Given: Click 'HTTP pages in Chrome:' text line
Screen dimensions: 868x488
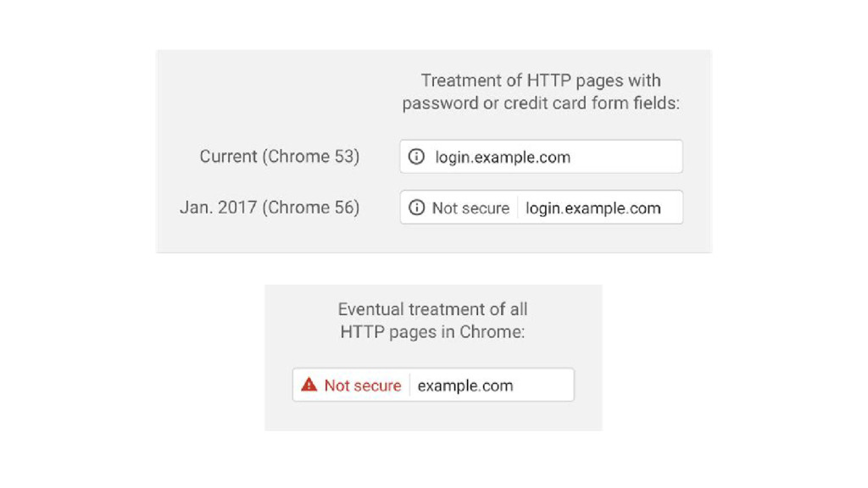Looking at the screenshot, I should (x=433, y=332).
